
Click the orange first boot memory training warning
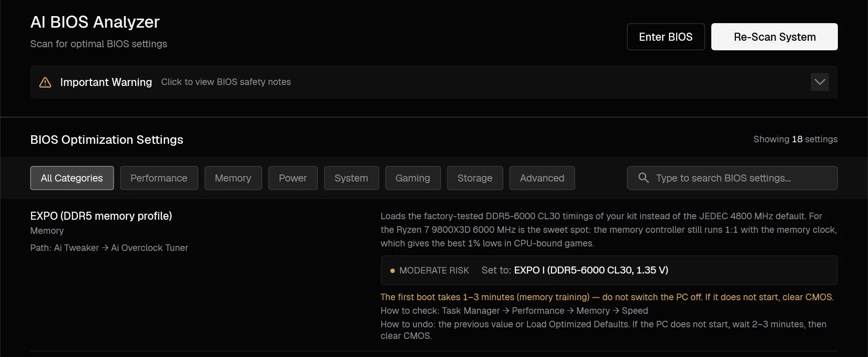pos(607,297)
